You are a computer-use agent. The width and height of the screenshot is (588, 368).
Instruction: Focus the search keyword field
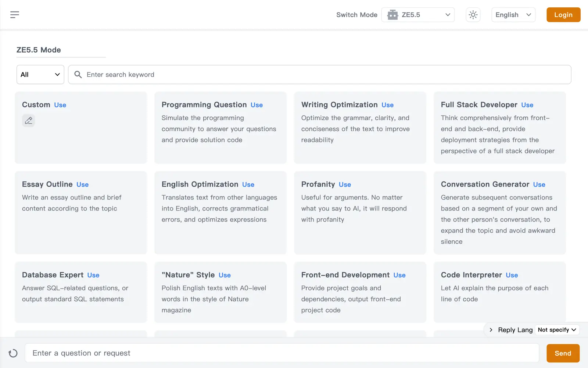pyautogui.click(x=320, y=75)
